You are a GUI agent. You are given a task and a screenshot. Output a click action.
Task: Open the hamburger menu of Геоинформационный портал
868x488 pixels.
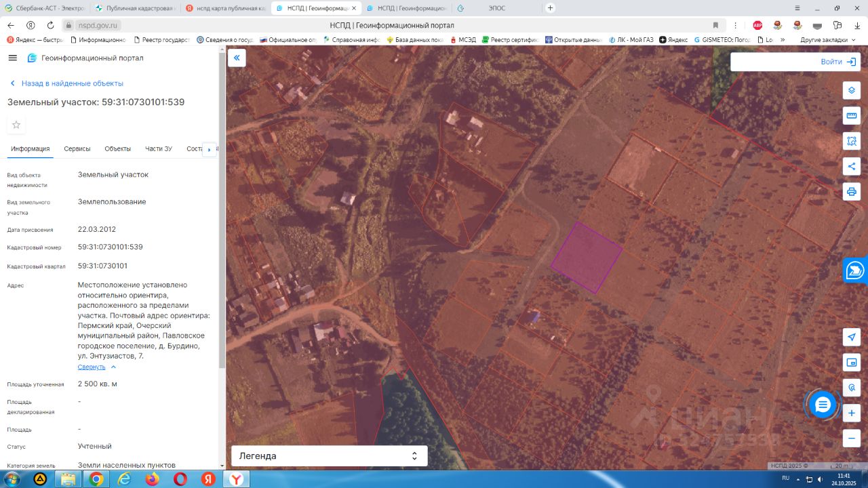click(12, 58)
